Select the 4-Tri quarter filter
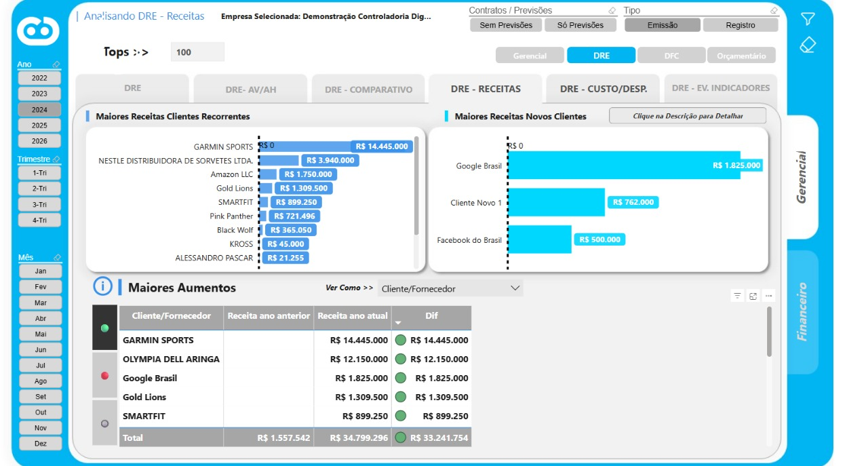Image resolution: width=868 pixels, height=466 pixels. tap(39, 220)
